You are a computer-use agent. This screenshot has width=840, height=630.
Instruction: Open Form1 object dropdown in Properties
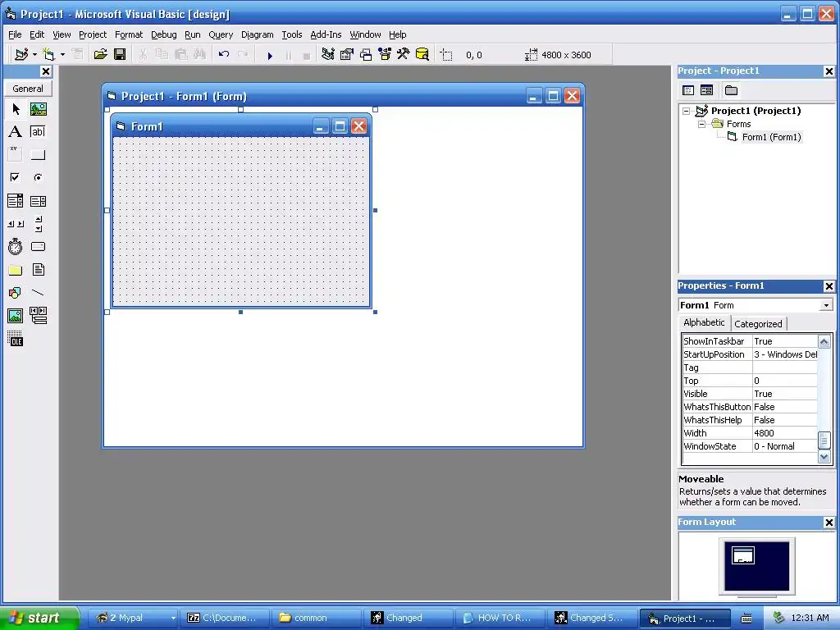coord(826,305)
